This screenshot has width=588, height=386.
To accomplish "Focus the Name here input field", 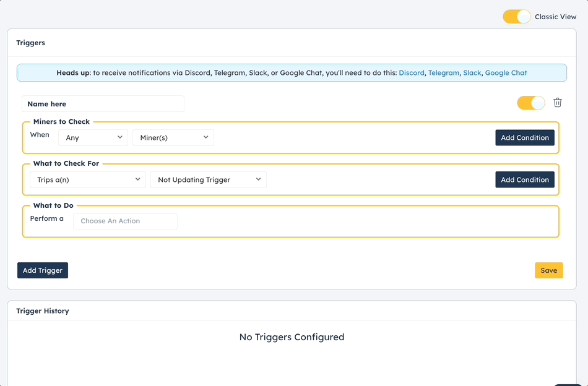I will point(103,104).
